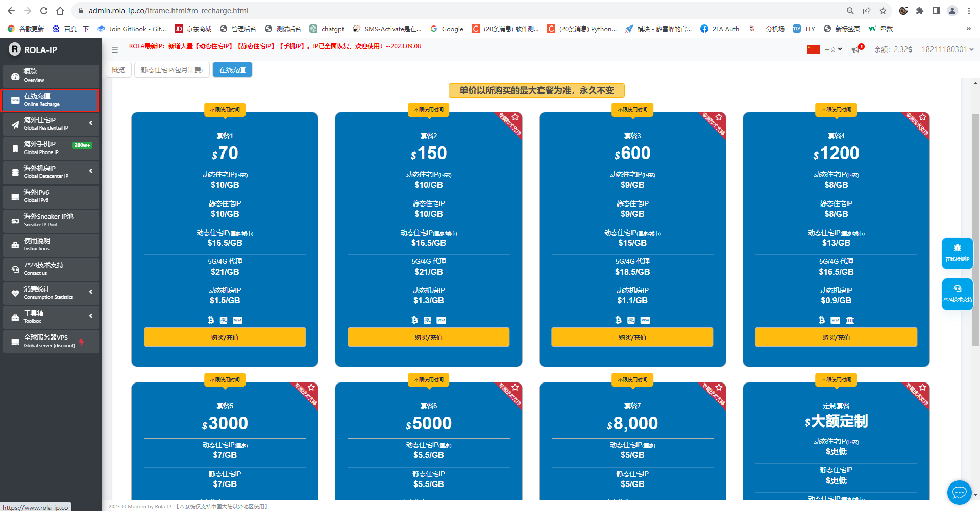This screenshot has width=980, height=511.
Task: Click the Bitcoin payment icon in Package 1
Action: [x=211, y=320]
